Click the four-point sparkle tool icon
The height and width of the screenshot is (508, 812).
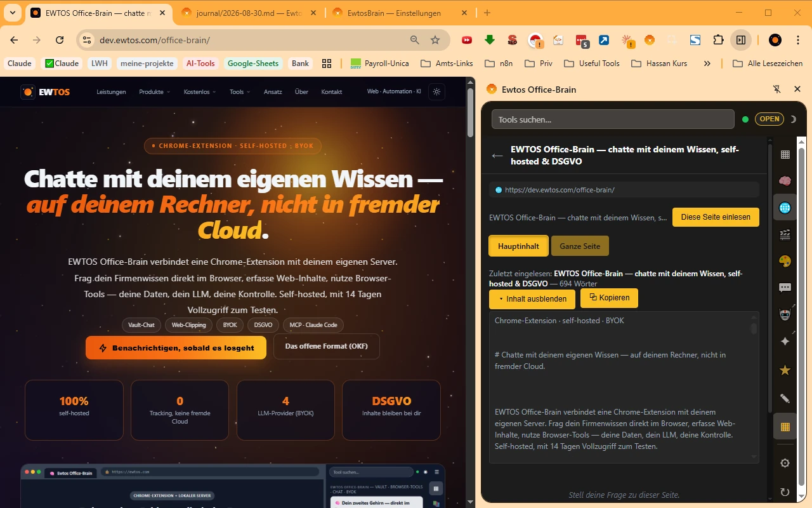coord(785,342)
